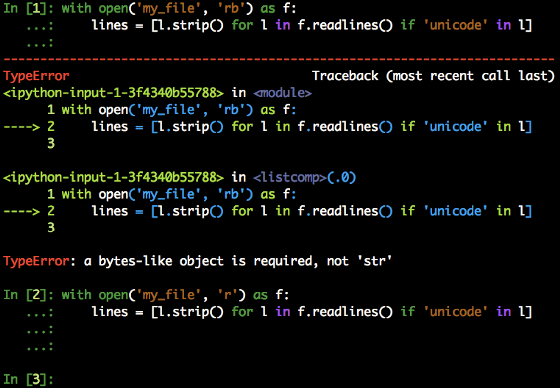The width and height of the screenshot is (560, 388).
Task: Click 'Traceback (most recent call last)' text
Action: [x=434, y=76]
